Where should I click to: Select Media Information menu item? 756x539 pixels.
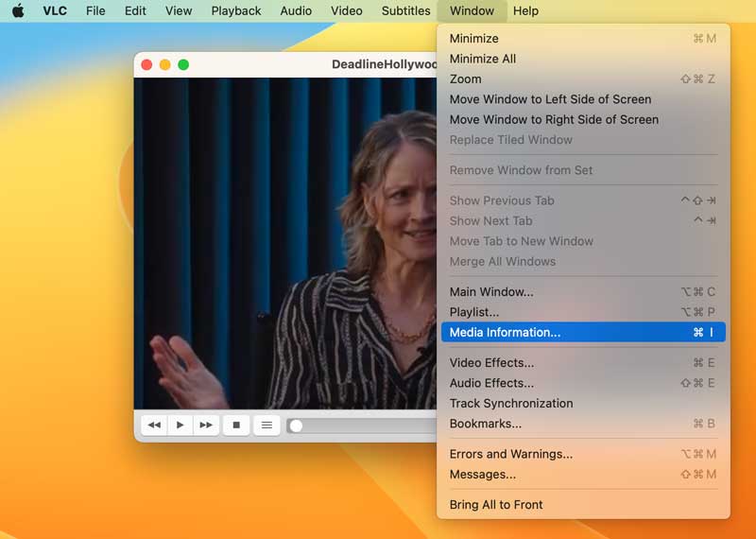coord(505,332)
